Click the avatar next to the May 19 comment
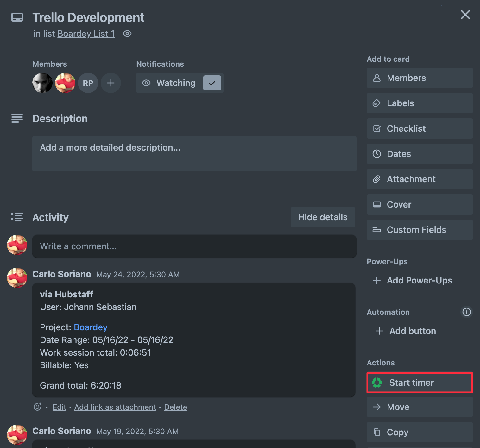480x448 pixels. [17, 435]
